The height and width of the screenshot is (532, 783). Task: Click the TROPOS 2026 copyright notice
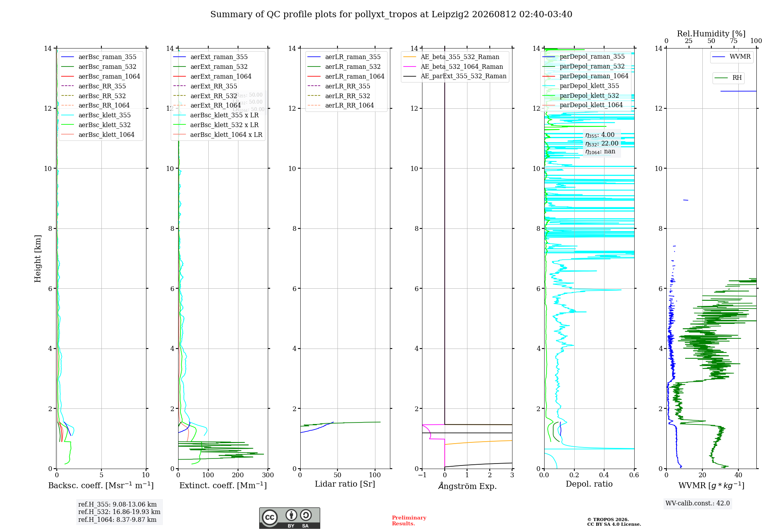(x=614, y=522)
